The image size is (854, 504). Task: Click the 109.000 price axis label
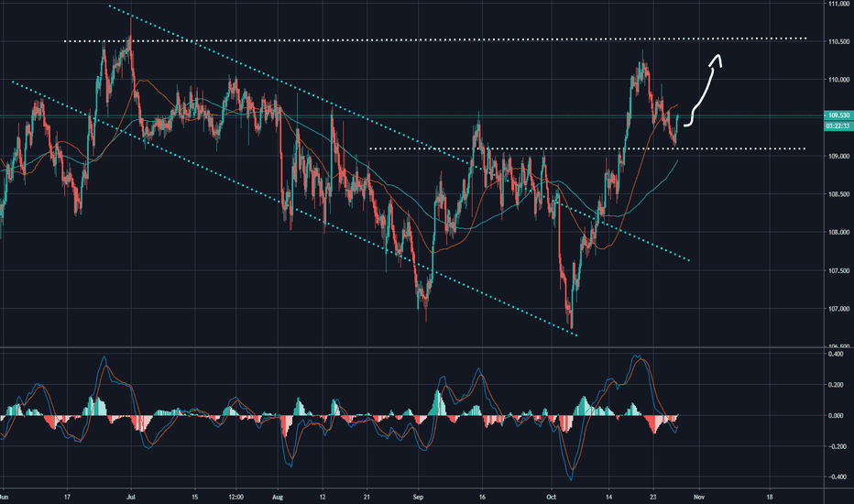[x=838, y=157]
